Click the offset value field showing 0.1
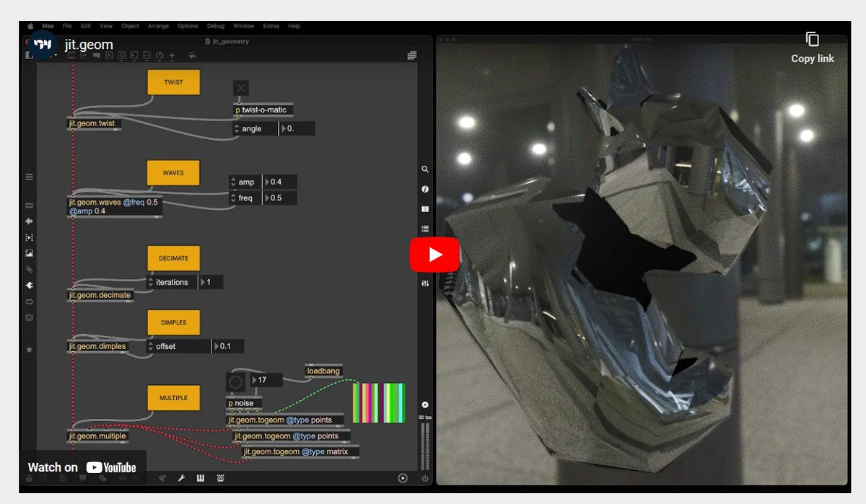The image size is (866, 504). tap(227, 346)
